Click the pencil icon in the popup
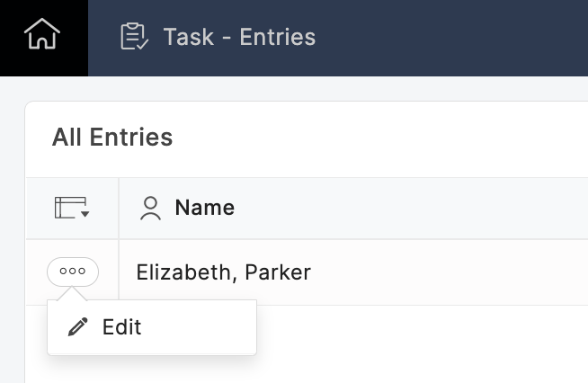This screenshot has height=383, width=588. pos(78,327)
